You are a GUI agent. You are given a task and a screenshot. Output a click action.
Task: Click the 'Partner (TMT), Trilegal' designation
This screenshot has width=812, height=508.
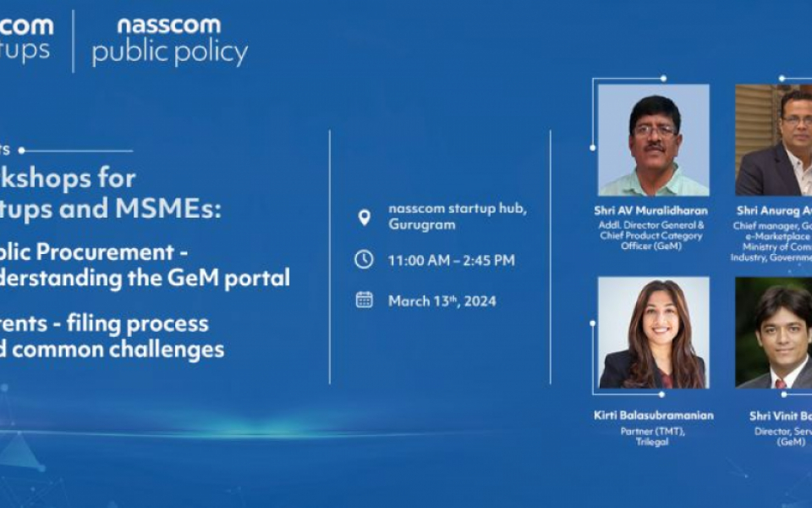(652, 437)
